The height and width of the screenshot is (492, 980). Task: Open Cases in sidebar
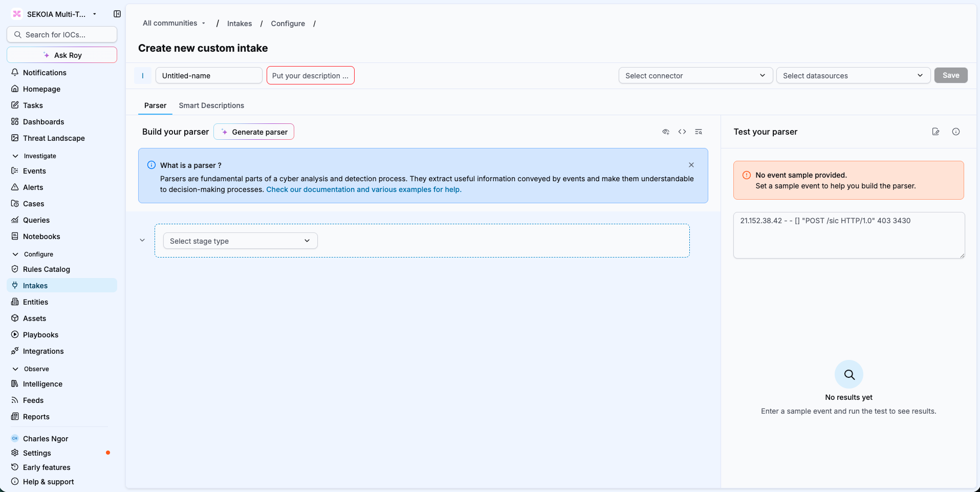[x=34, y=204]
